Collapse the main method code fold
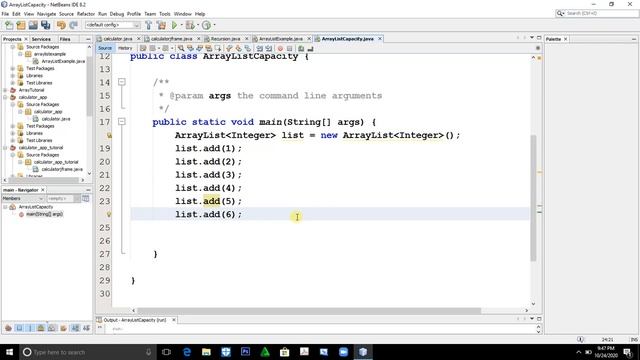 tap(122, 122)
